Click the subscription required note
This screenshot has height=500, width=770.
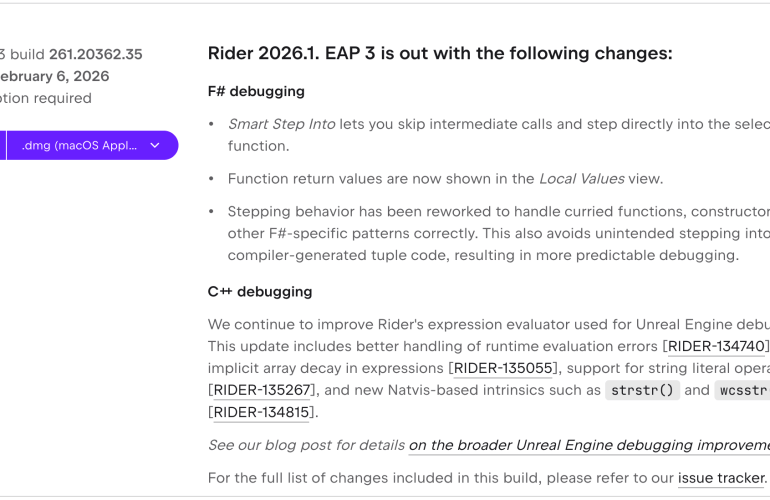click(x=46, y=98)
